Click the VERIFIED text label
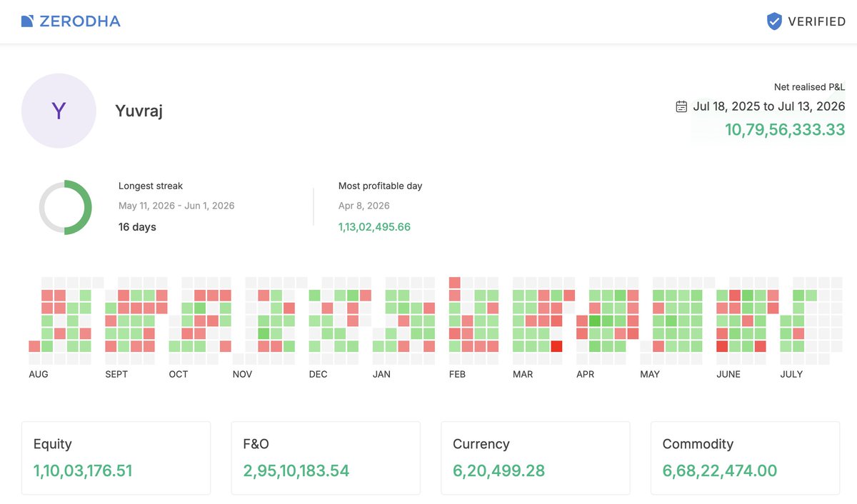Image resolution: width=857 pixels, height=504 pixels. tap(817, 21)
